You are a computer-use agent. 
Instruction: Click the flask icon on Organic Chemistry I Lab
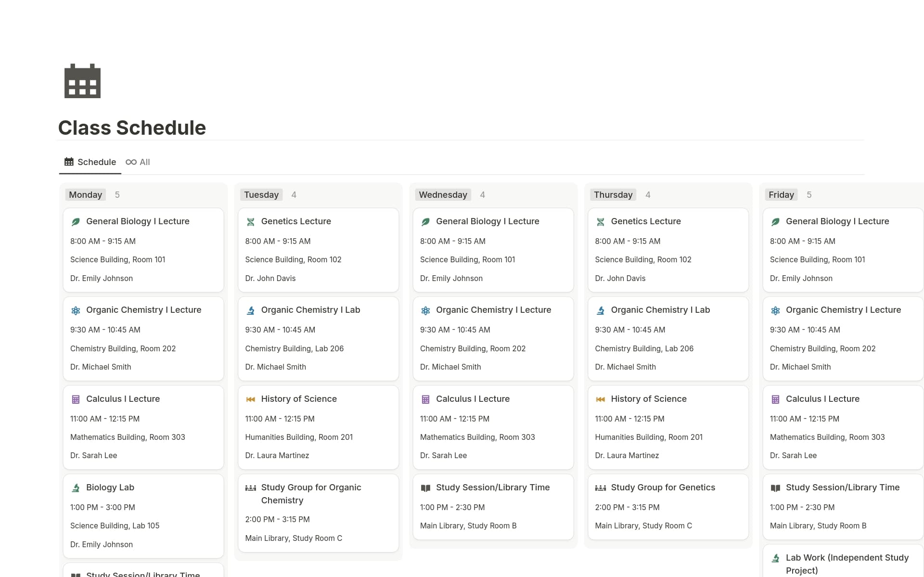pyautogui.click(x=251, y=310)
